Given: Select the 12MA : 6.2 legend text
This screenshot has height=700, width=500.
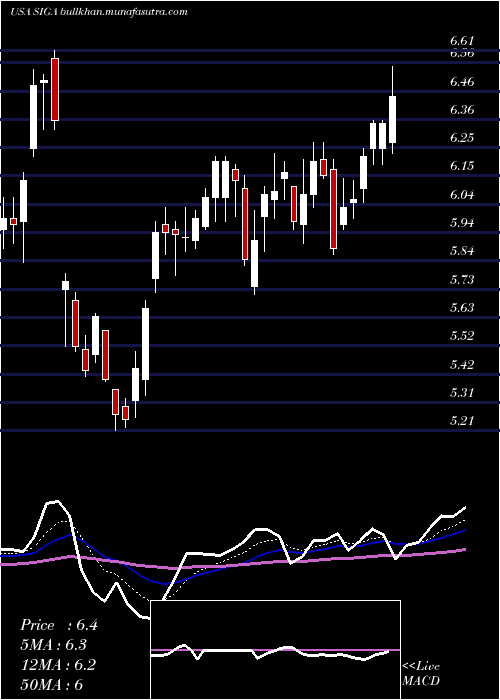Looking at the screenshot, I should (x=58, y=665).
